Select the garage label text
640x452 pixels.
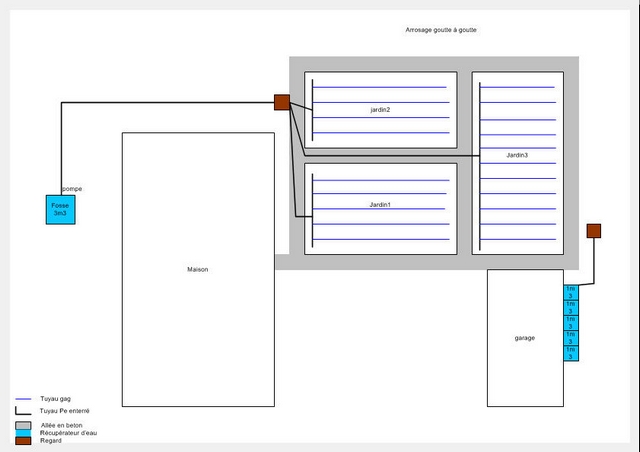[525, 338]
